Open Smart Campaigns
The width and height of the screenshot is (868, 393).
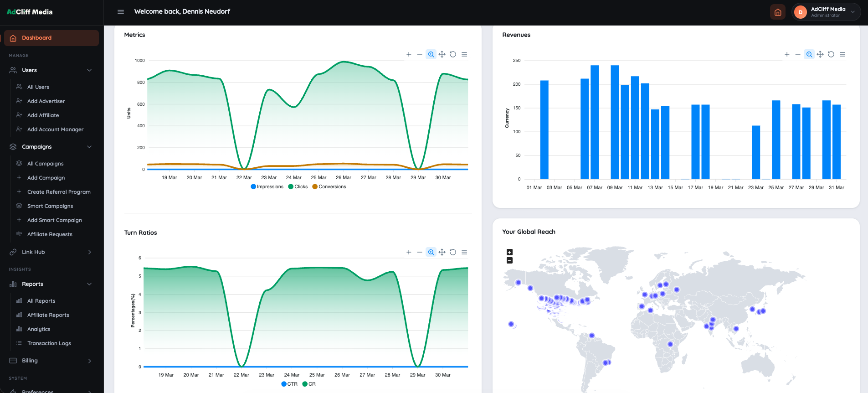50,206
